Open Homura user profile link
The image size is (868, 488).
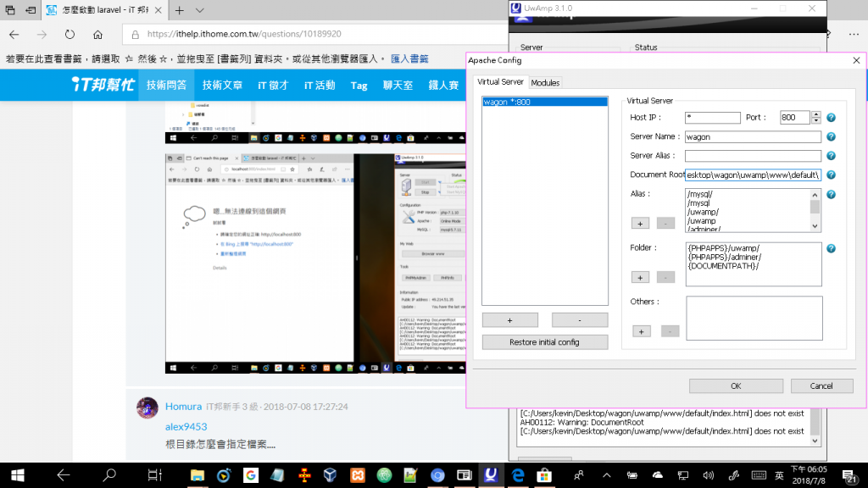[x=183, y=406]
